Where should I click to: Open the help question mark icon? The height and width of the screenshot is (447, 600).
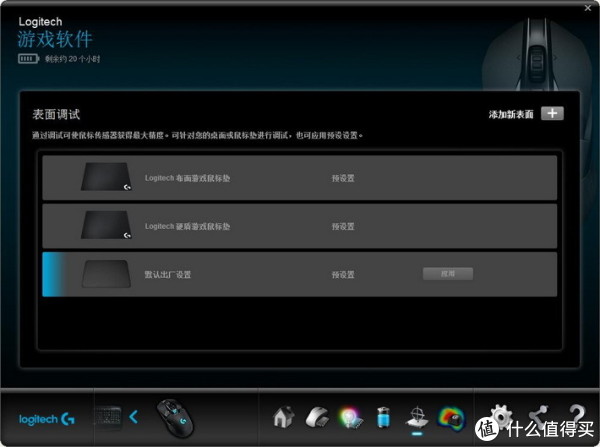tap(577, 415)
